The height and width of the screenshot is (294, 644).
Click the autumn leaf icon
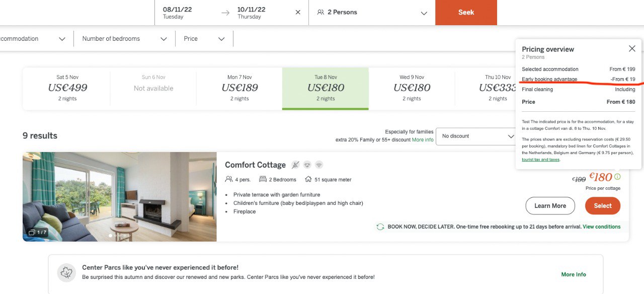[x=66, y=273]
